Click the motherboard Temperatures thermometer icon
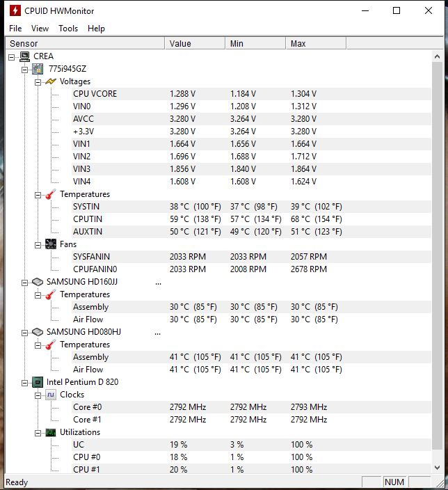This screenshot has width=448, height=490. 51,194
